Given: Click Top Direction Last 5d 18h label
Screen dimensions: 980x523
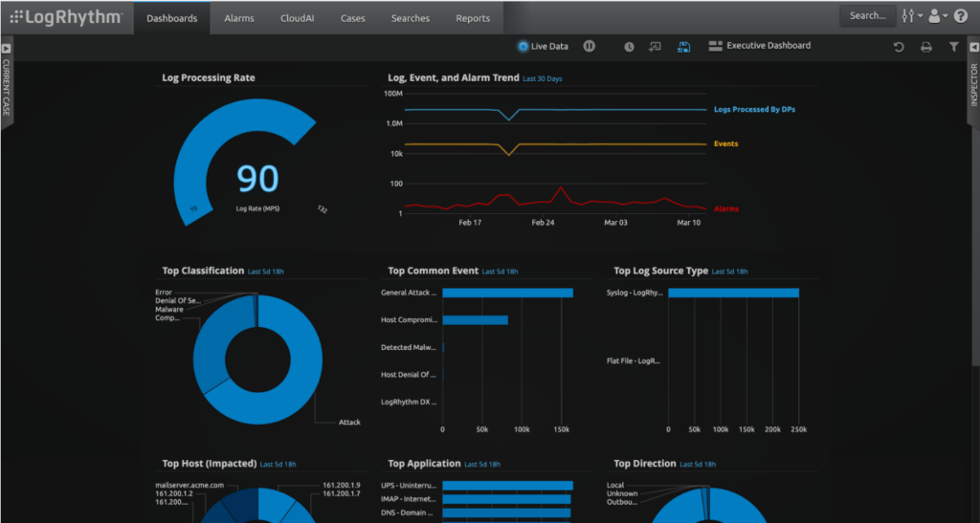Looking at the screenshot, I should (x=698, y=465).
